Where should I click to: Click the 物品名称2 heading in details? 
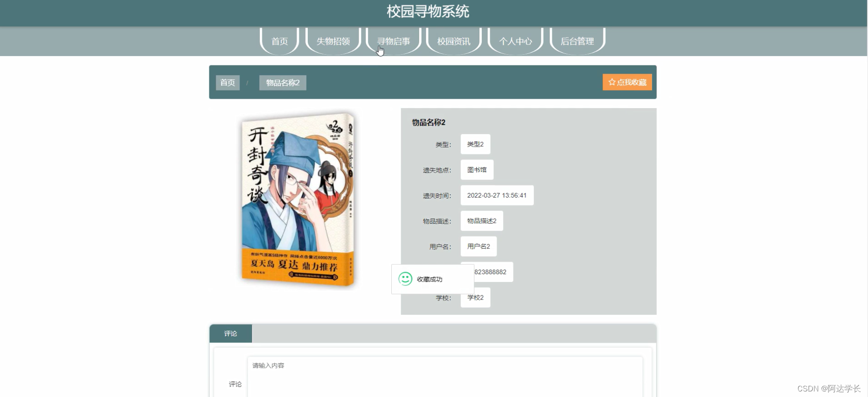[x=428, y=122]
